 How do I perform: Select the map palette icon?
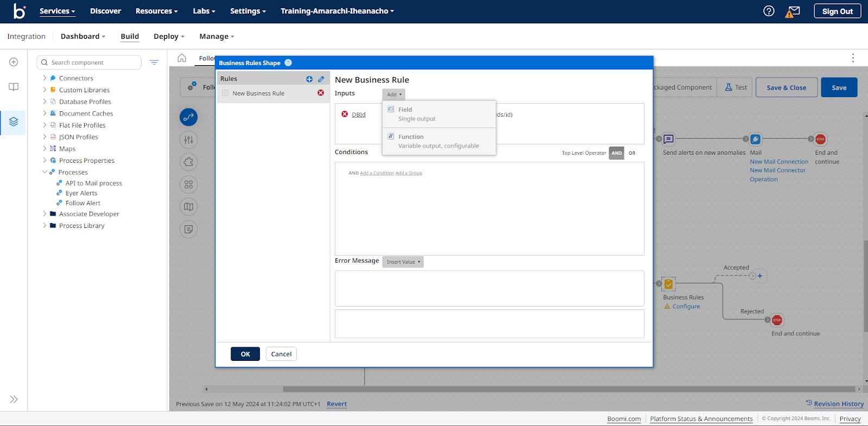tap(188, 207)
